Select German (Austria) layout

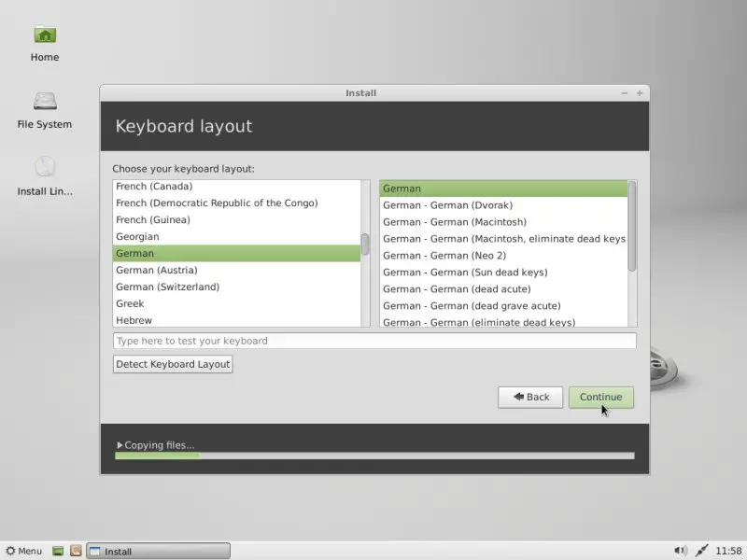(x=237, y=270)
